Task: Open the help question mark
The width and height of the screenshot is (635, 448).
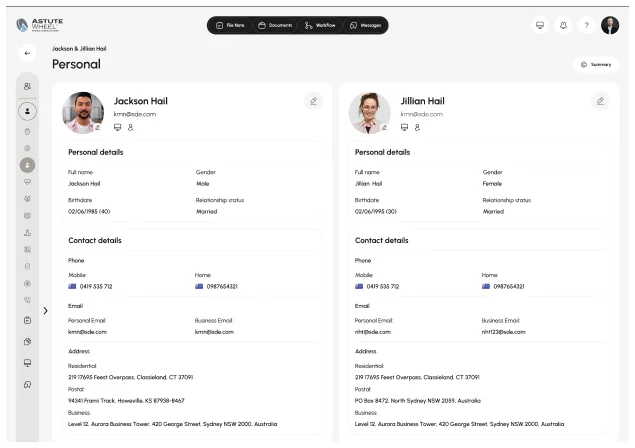Action: [x=586, y=25]
